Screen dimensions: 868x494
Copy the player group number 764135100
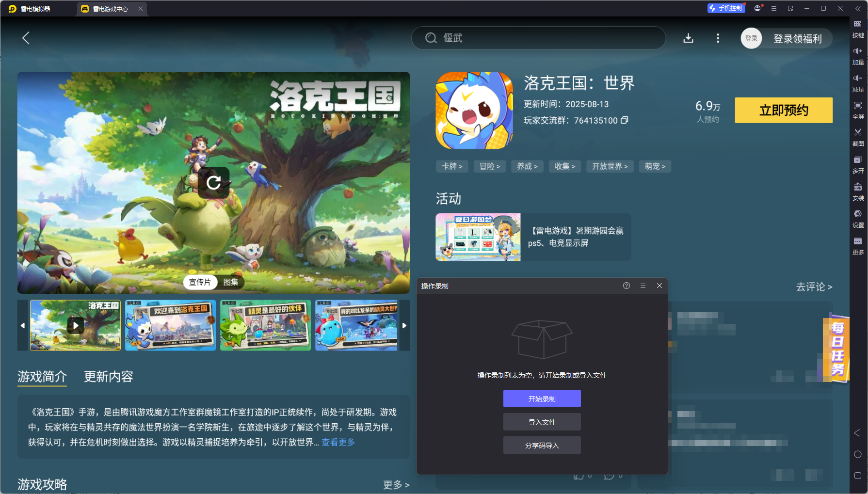(625, 120)
